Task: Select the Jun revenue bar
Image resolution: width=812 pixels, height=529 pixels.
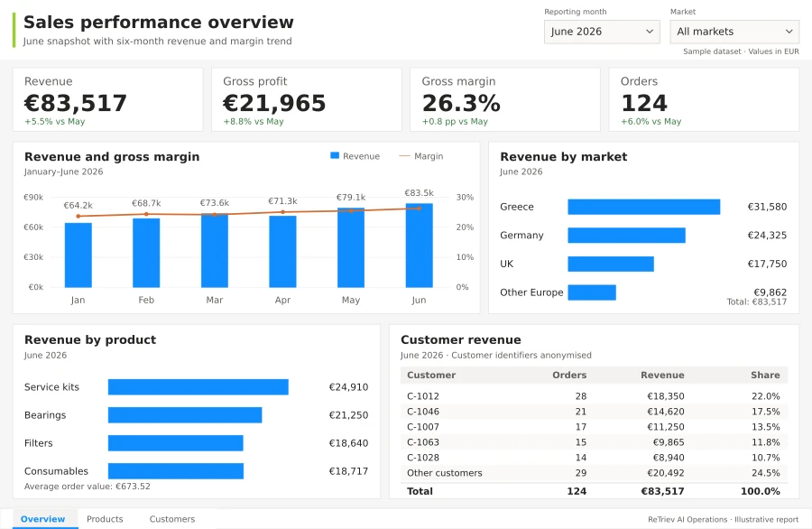Action: pyautogui.click(x=419, y=245)
